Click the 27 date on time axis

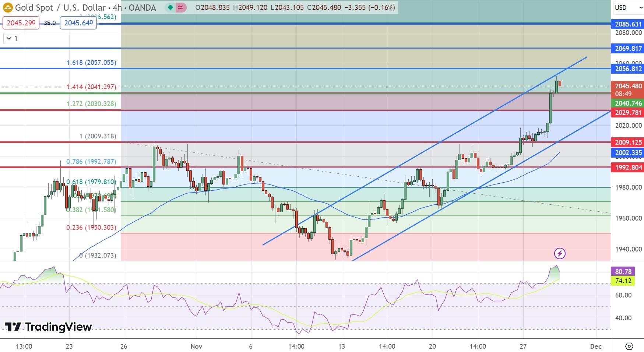523,346
